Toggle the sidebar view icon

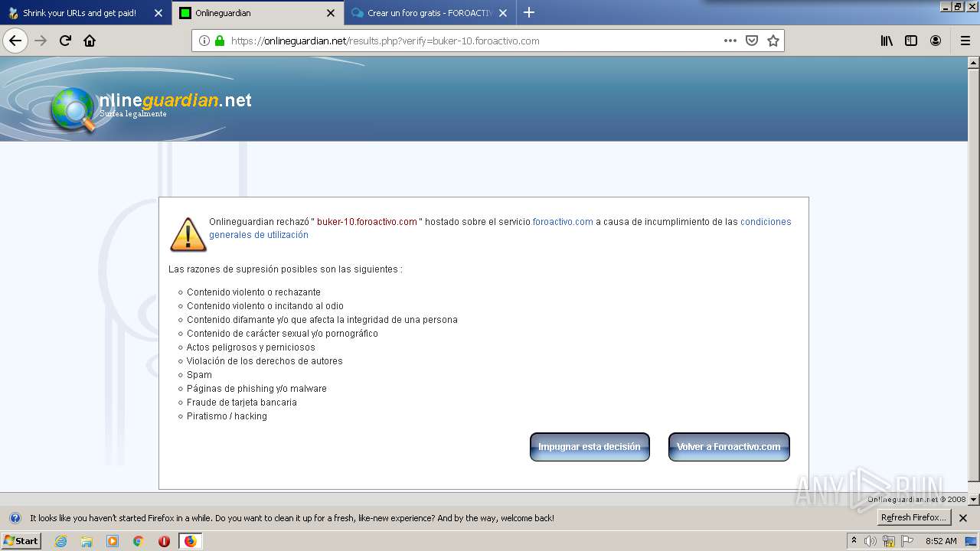tap(911, 41)
